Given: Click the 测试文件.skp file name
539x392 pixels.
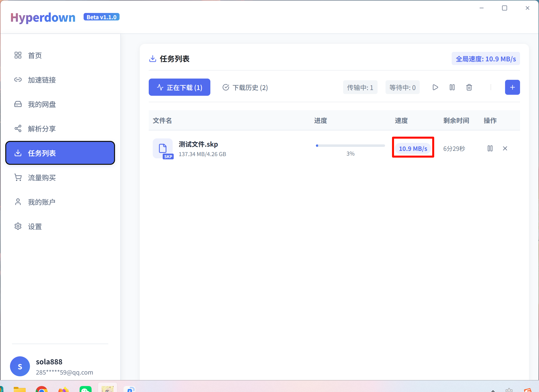Looking at the screenshot, I should click(198, 144).
